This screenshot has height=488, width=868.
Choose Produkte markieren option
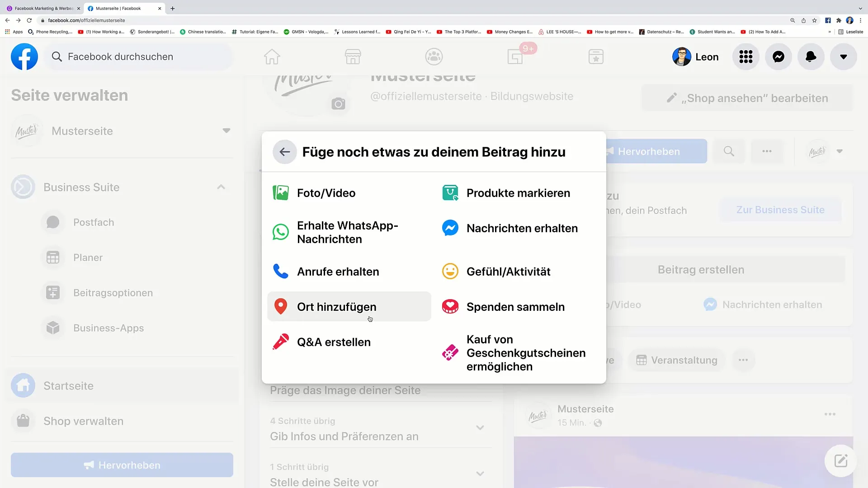[519, 193]
